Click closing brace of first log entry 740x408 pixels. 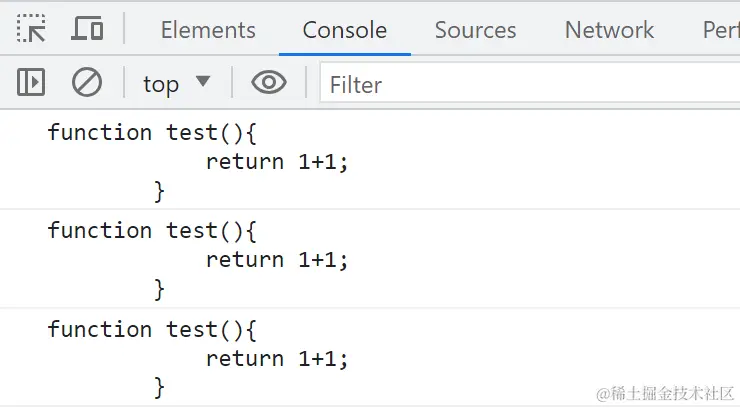click(x=159, y=190)
